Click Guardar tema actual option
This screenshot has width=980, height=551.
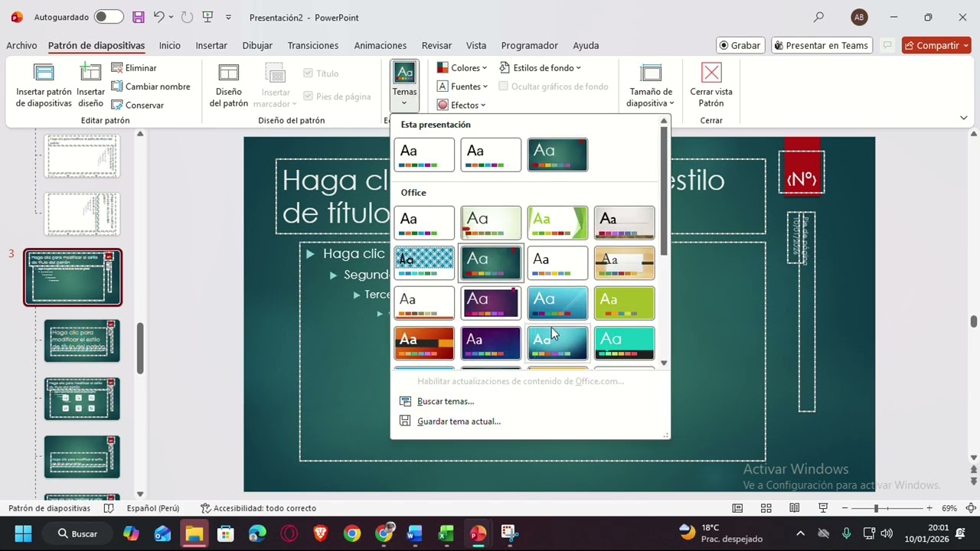tap(450, 421)
